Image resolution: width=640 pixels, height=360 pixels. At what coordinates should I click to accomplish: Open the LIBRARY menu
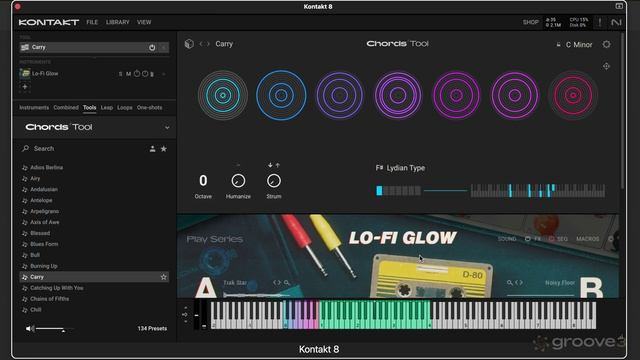click(118, 22)
